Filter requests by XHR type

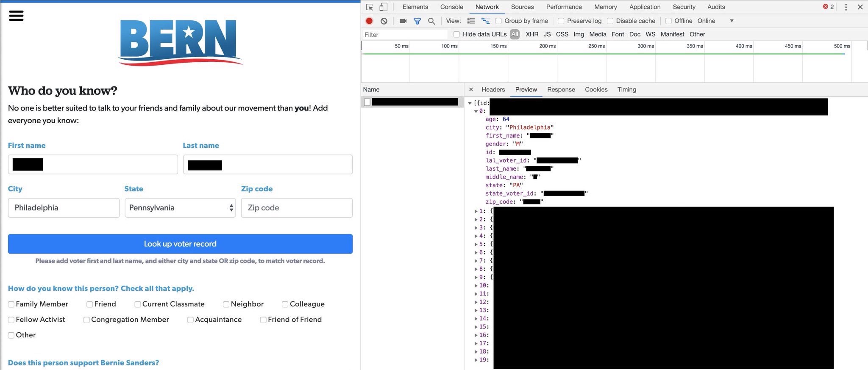[x=532, y=34]
